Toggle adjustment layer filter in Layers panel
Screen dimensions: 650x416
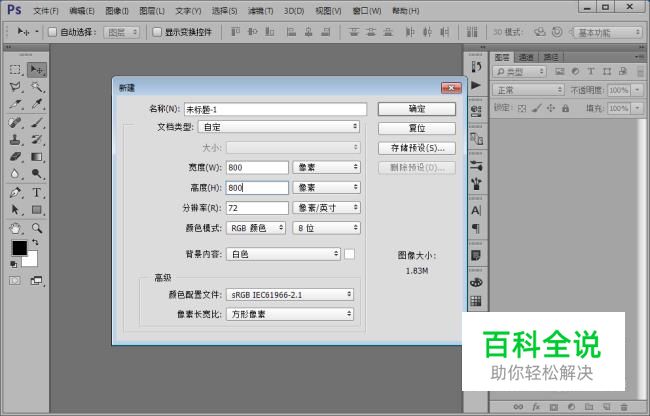pyautogui.click(x=575, y=72)
